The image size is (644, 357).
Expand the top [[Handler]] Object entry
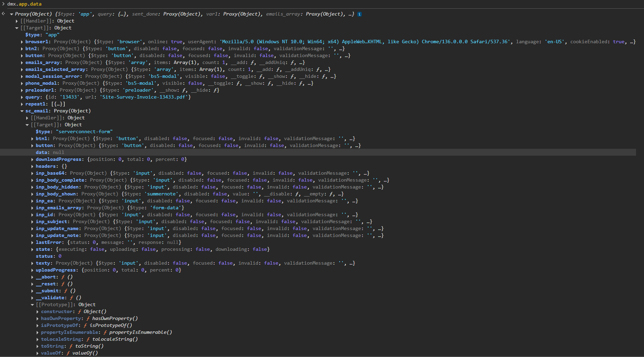(17, 21)
